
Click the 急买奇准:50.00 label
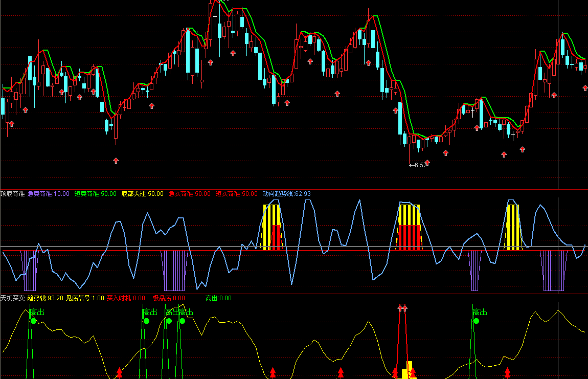[x=189, y=194]
